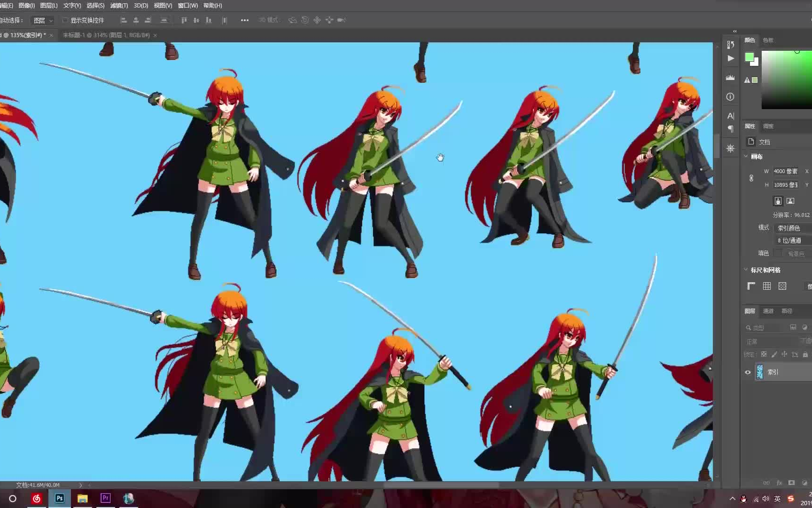The height and width of the screenshot is (508, 812).
Task: Click the align vertical centers icon
Action: [196, 20]
